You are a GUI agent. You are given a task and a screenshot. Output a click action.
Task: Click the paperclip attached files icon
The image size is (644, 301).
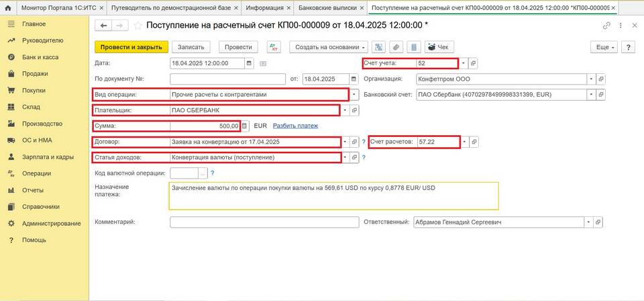click(396, 48)
